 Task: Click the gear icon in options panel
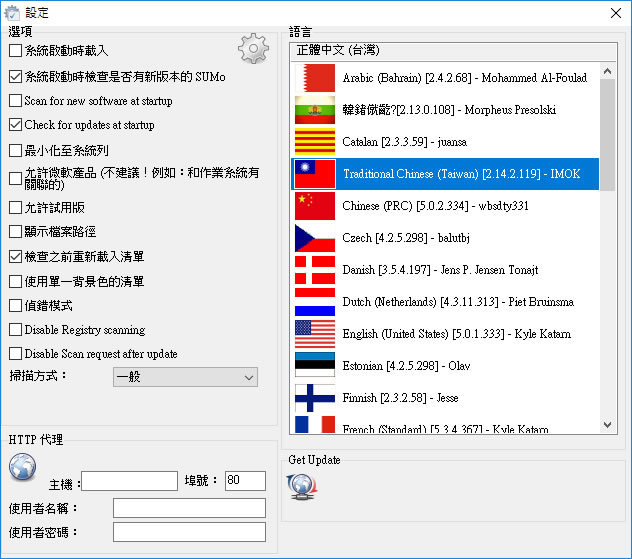point(253,49)
